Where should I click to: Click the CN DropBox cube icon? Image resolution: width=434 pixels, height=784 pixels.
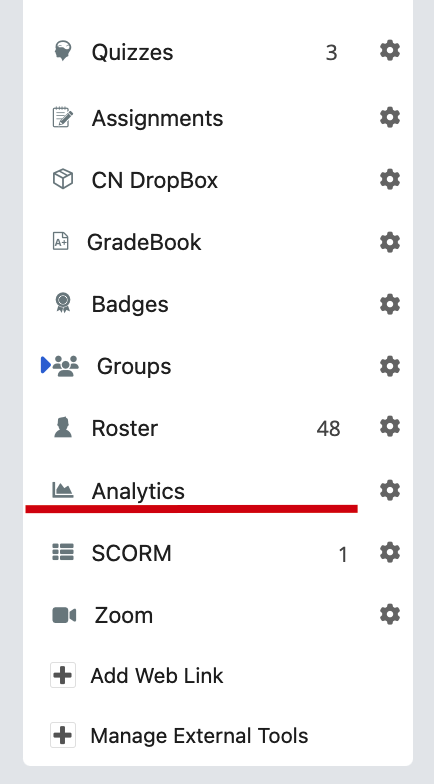63,179
